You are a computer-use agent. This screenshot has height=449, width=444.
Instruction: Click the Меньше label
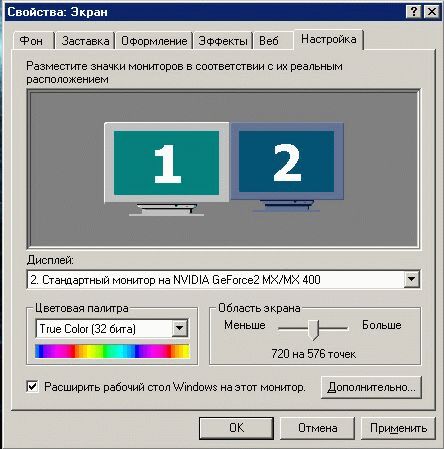click(x=245, y=325)
